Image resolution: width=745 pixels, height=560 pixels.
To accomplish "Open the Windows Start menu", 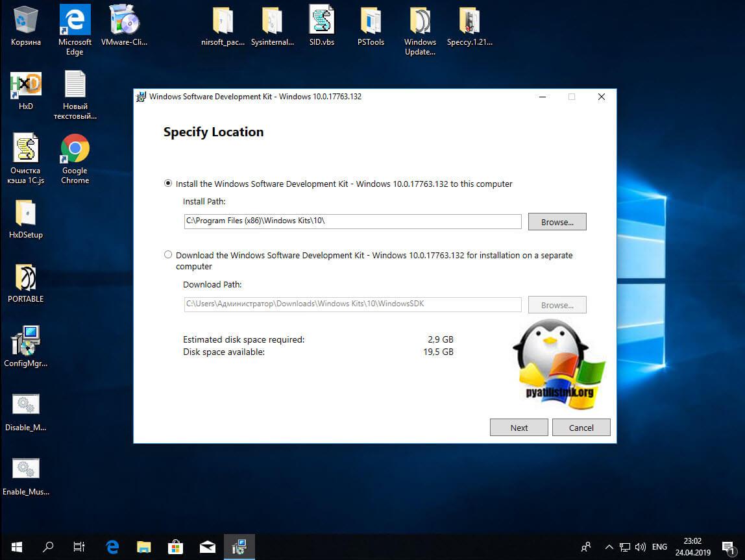I will [17, 547].
